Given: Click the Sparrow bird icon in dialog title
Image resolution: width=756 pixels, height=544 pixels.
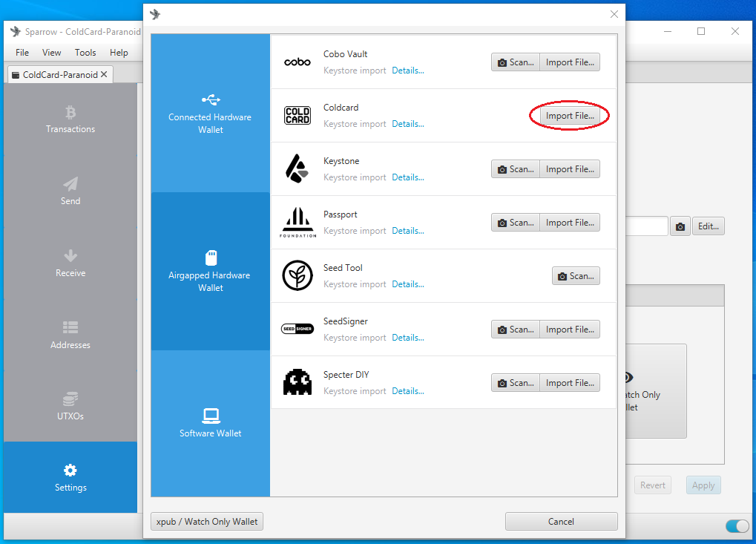Looking at the screenshot, I should (x=155, y=14).
